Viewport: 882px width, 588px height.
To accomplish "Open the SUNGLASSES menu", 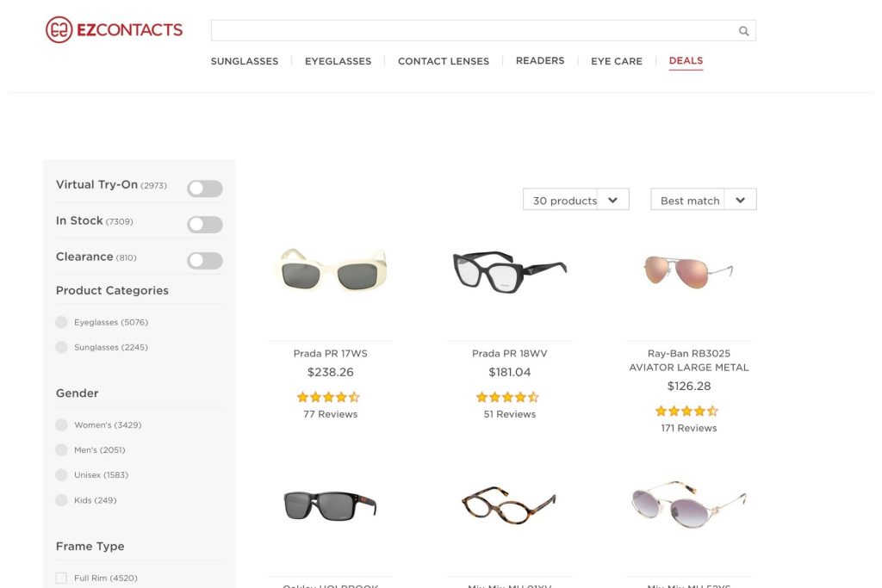I will tap(244, 60).
